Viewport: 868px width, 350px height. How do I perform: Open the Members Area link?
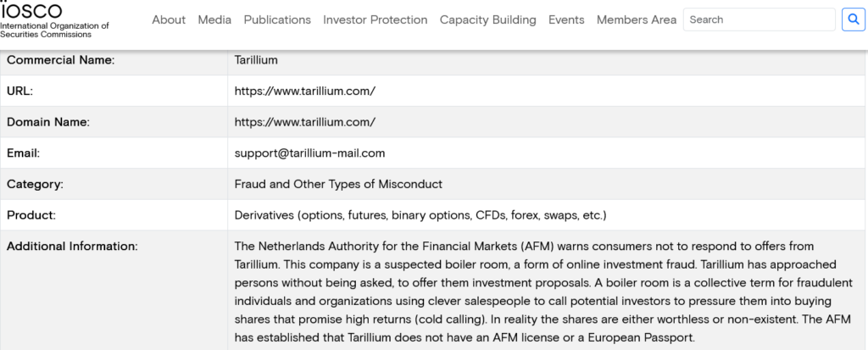coord(637,19)
